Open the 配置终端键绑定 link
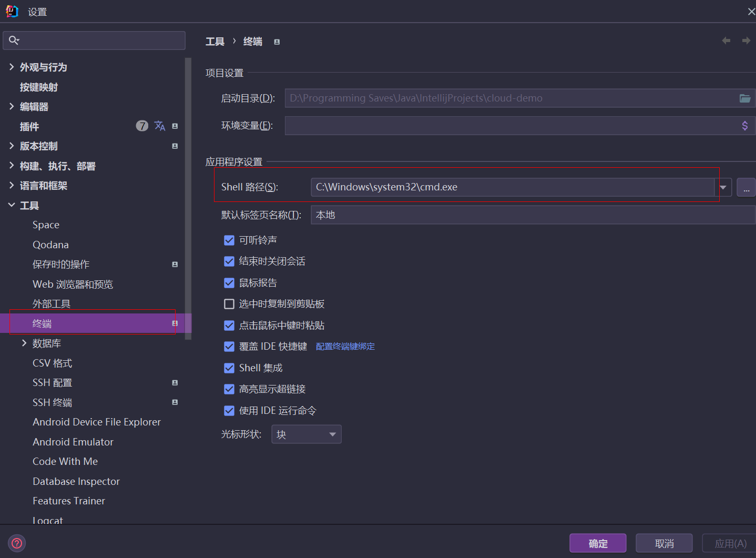756x558 pixels. [345, 347]
